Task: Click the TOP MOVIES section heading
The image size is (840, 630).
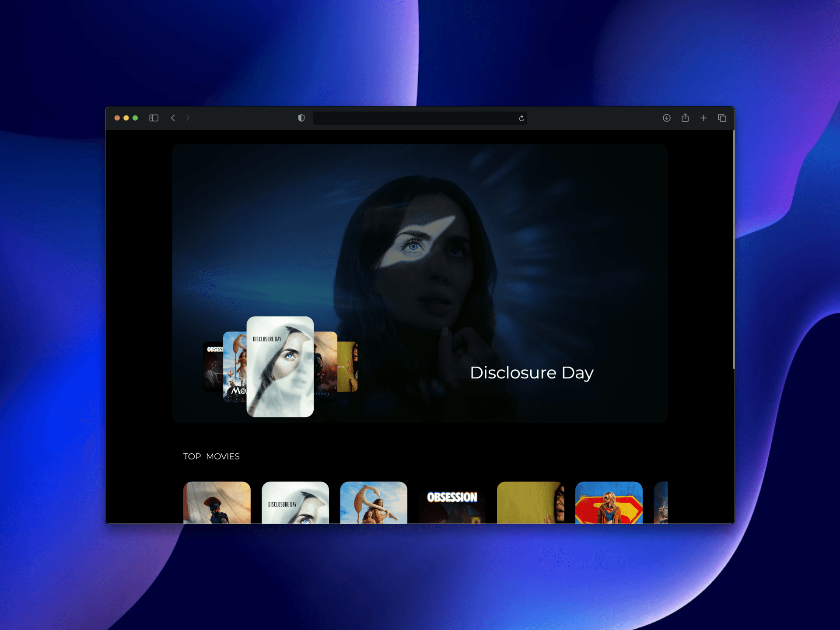Action: (x=211, y=456)
